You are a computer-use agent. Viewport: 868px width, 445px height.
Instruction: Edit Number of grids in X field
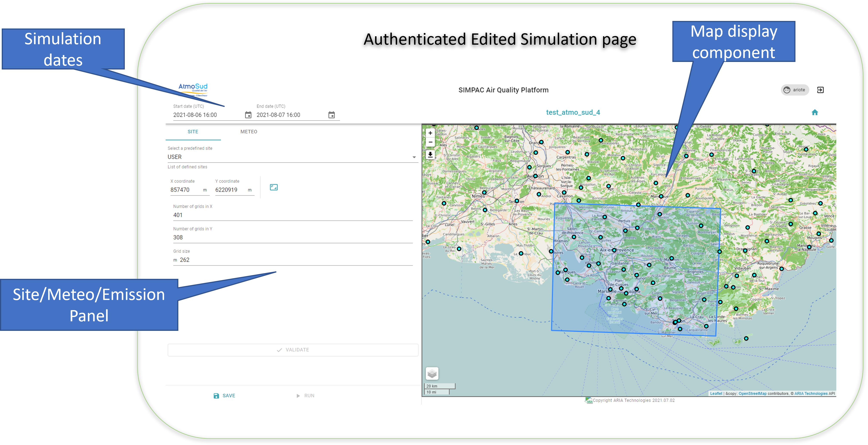click(x=293, y=215)
